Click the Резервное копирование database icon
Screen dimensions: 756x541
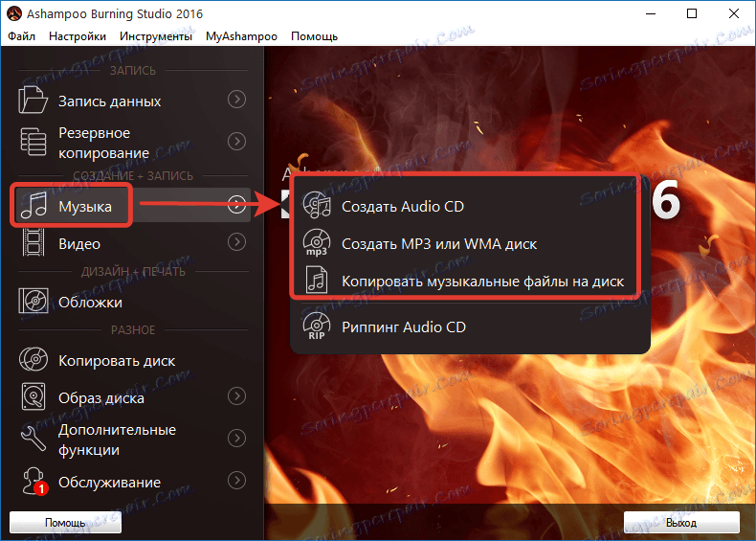pos(33,142)
